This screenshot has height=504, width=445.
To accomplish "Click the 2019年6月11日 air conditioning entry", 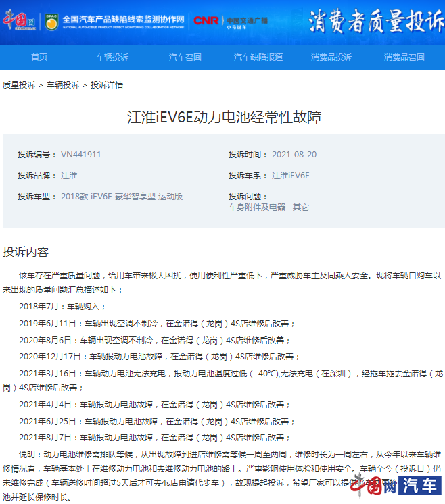I will [x=157, y=324].
